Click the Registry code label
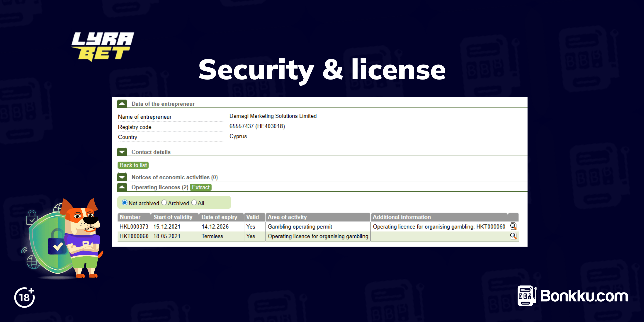 (135, 127)
